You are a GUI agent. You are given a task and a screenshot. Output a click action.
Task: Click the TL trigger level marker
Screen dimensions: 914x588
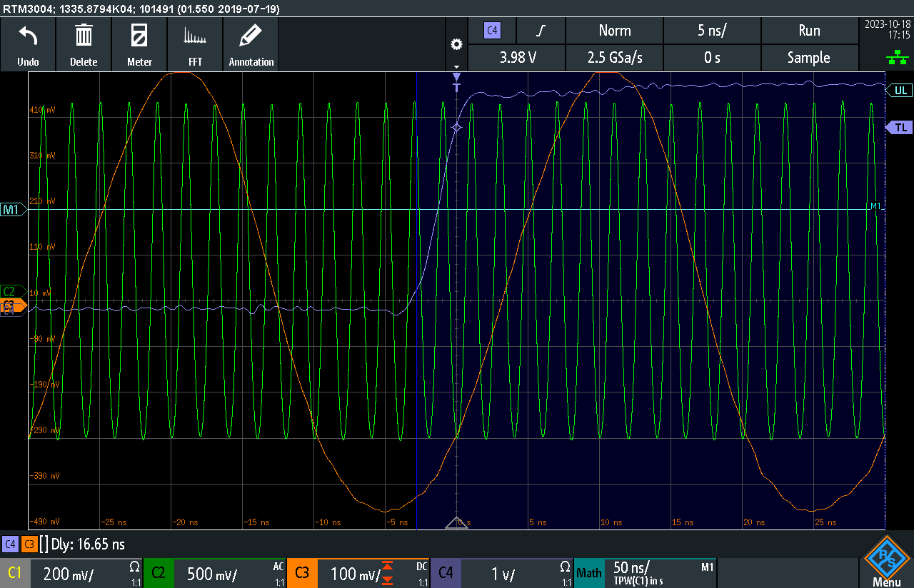coord(900,127)
